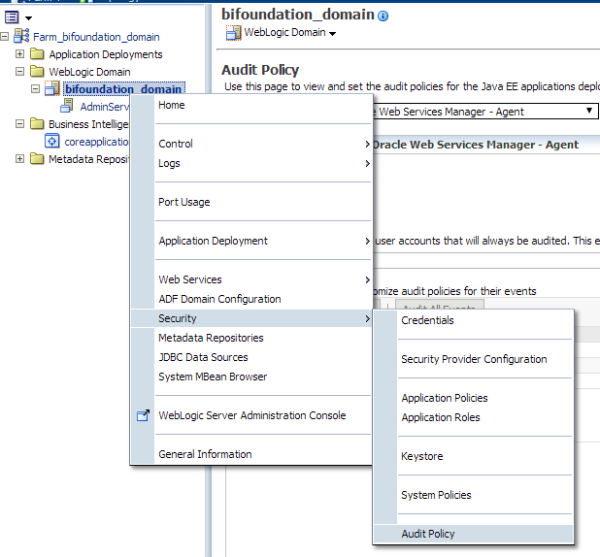Open the Application Deployment submenu

(251, 241)
